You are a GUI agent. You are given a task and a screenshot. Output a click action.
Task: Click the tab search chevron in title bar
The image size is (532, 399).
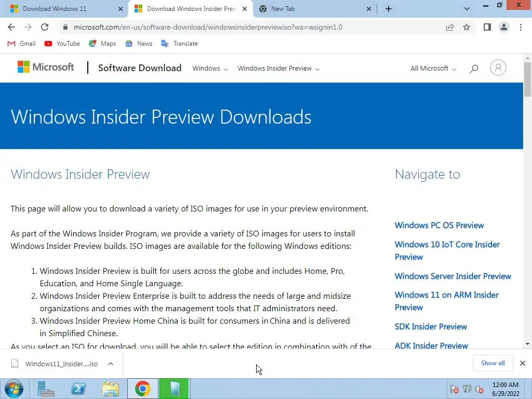pos(467,9)
